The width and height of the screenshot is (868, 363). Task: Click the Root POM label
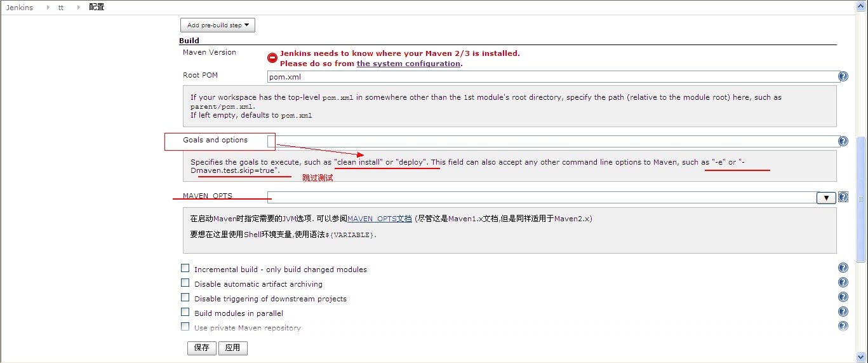[200, 75]
